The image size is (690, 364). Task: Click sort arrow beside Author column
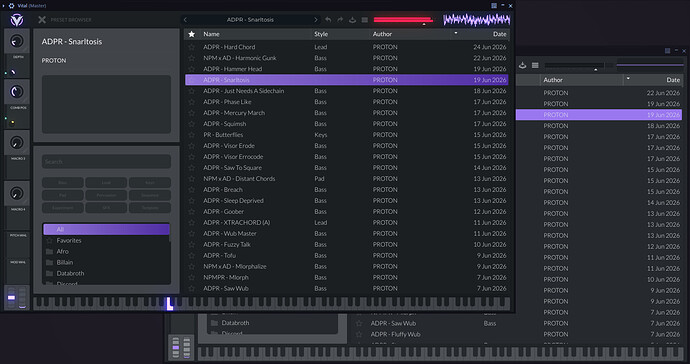[455, 33]
